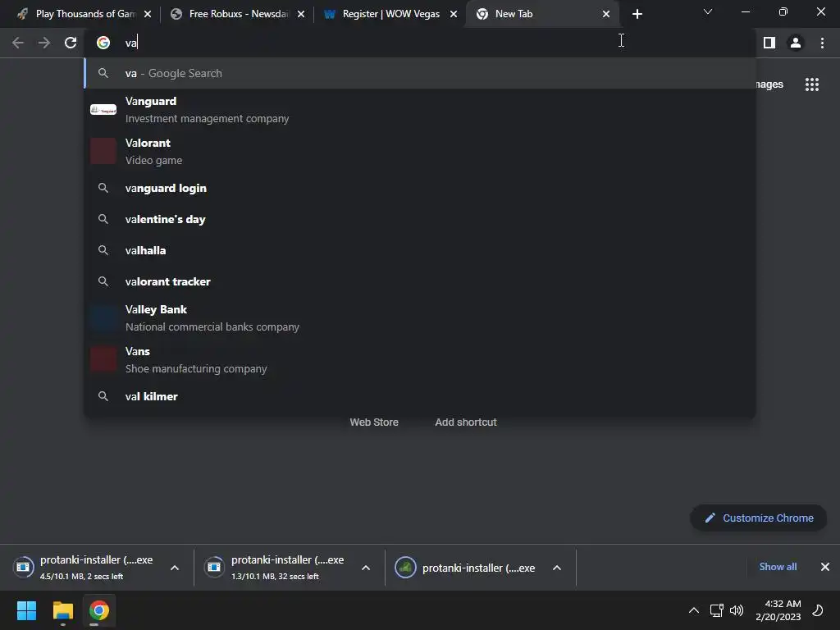Click the Google logo in the address bar

pyautogui.click(x=103, y=43)
